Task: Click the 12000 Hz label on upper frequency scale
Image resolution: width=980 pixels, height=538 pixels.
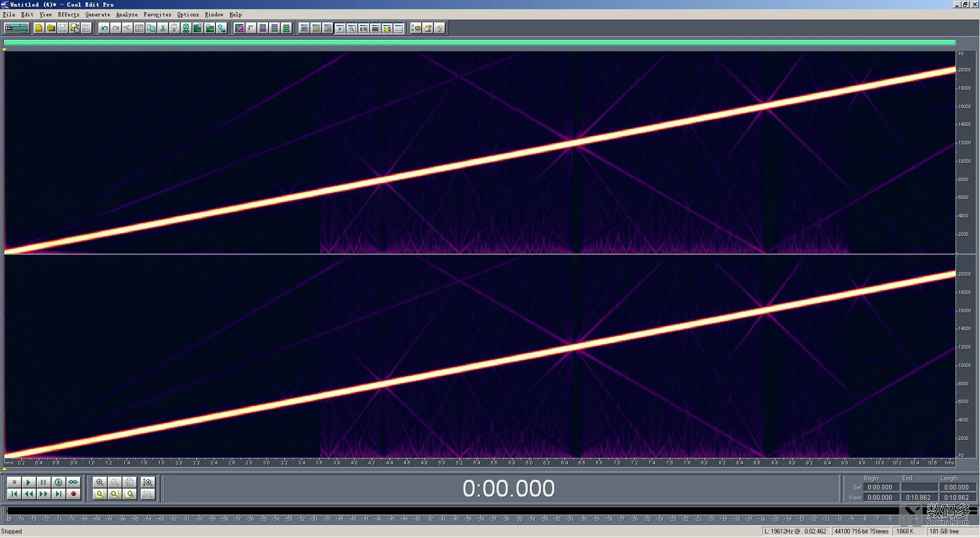Action: coord(964,143)
